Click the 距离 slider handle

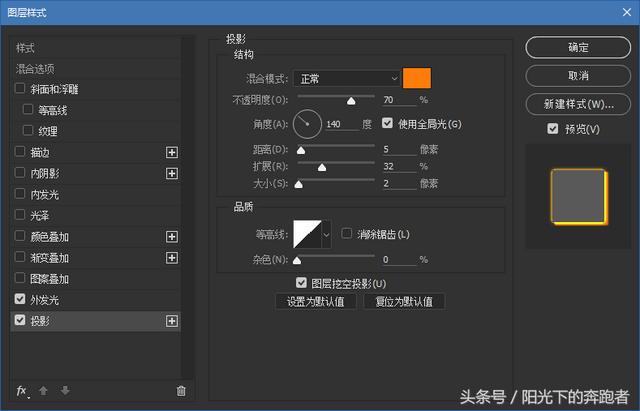tap(301, 151)
